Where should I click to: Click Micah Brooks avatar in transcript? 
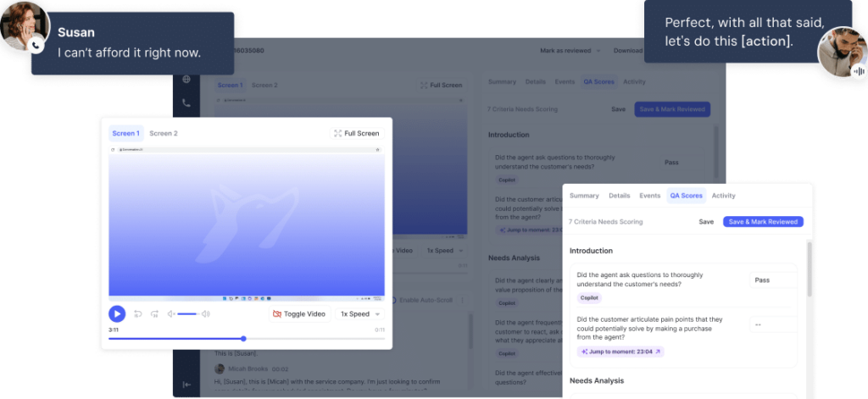click(220, 369)
